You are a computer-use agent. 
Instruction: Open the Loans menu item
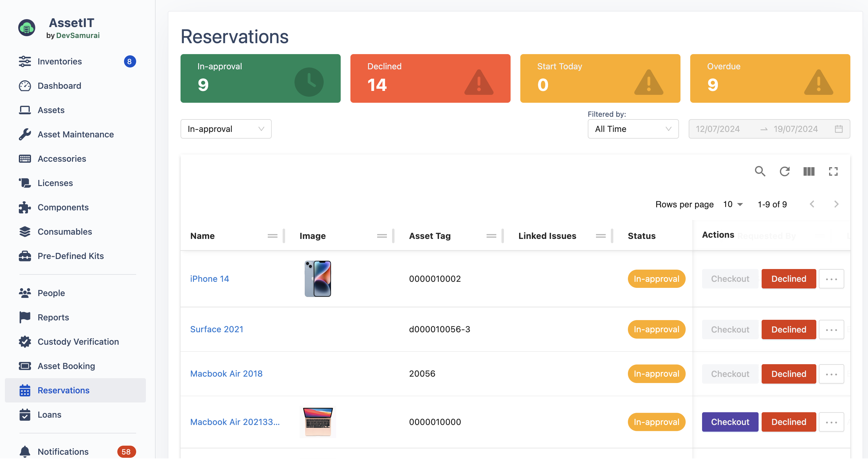click(49, 414)
